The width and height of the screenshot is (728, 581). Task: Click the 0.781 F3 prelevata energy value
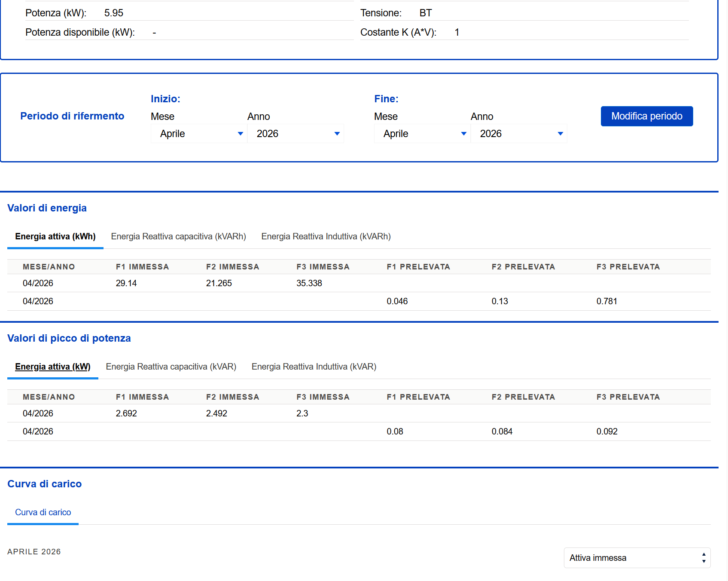[x=606, y=301]
